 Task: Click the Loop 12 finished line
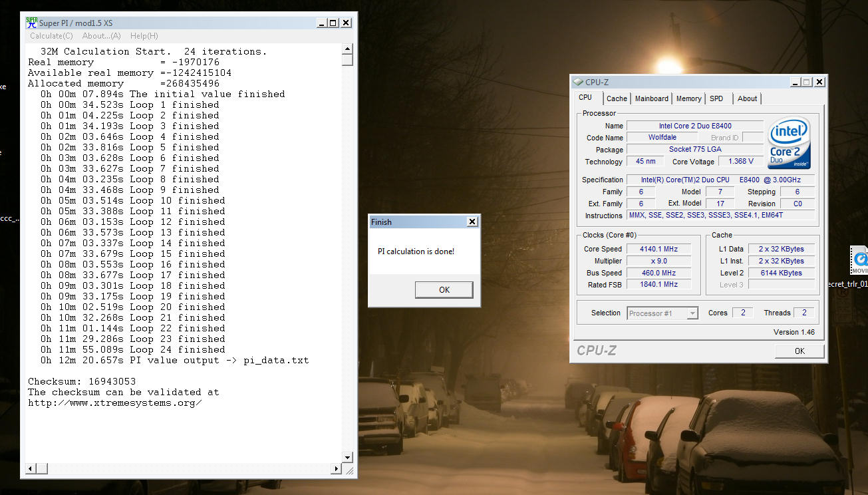[133, 222]
